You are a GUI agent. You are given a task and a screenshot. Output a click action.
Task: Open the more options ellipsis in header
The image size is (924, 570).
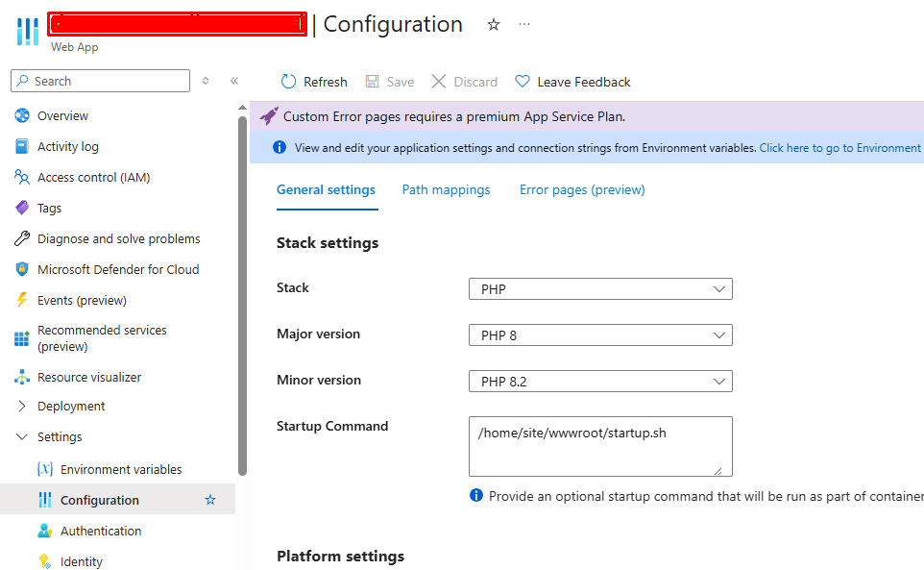pos(524,24)
